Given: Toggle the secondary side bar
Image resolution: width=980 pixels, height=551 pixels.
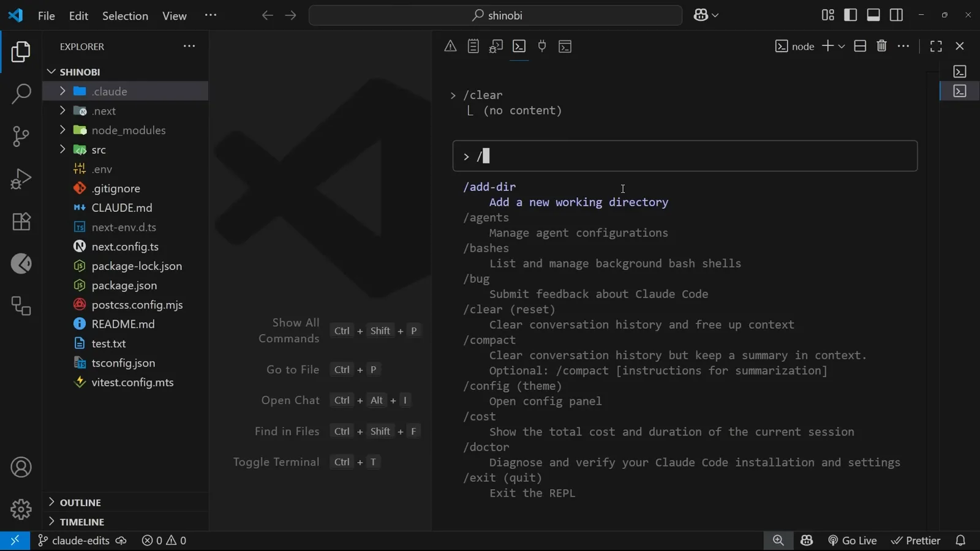Looking at the screenshot, I should pyautogui.click(x=897, y=15).
